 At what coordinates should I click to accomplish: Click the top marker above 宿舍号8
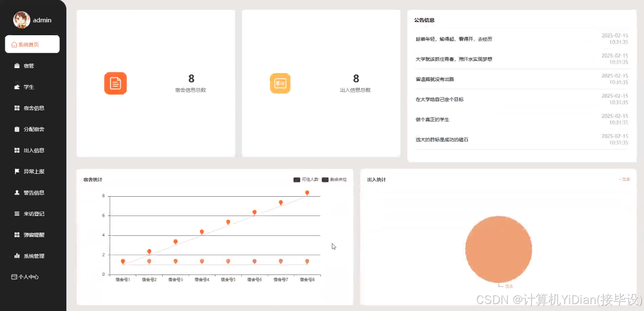(307, 193)
